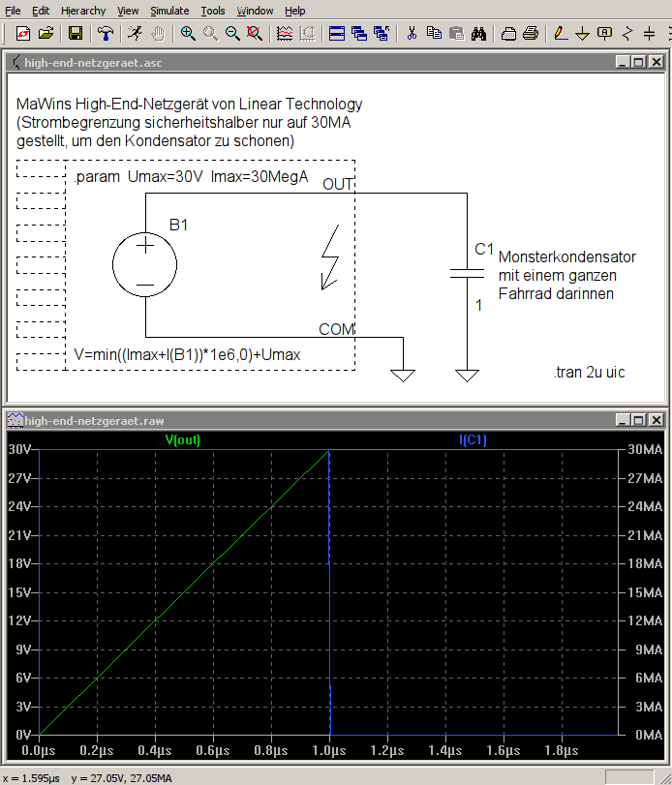Open the View menu

[128, 11]
